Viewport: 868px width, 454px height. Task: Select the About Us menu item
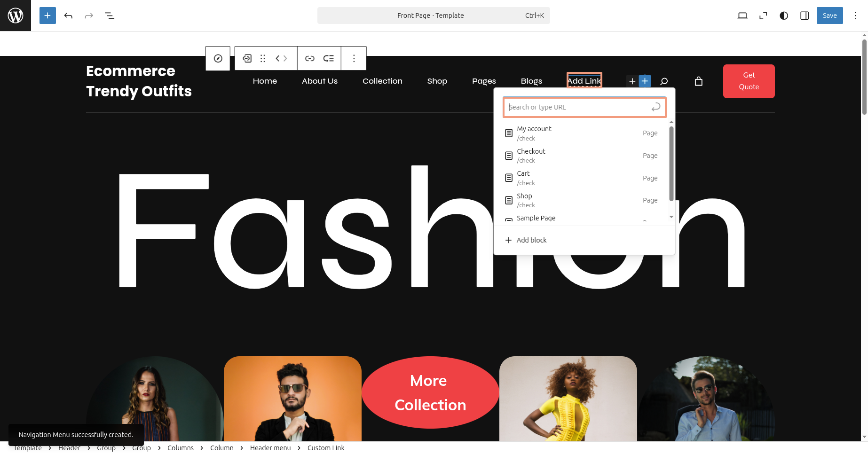[x=320, y=81]
